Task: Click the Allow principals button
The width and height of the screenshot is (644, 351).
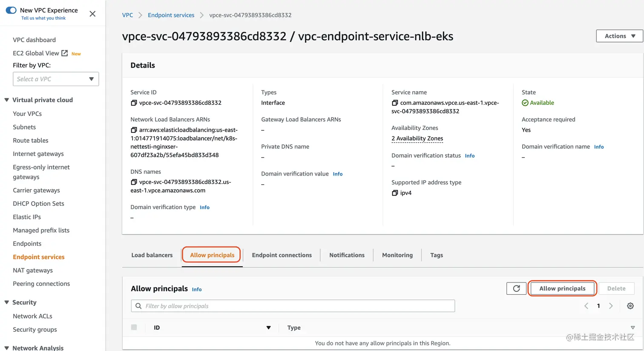Action: pyautogui.click(x=562, y=288)
